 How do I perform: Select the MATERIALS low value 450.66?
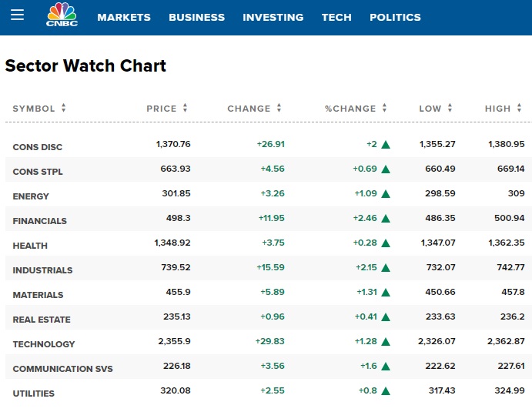pyautogui.click(x=440, y=292)
